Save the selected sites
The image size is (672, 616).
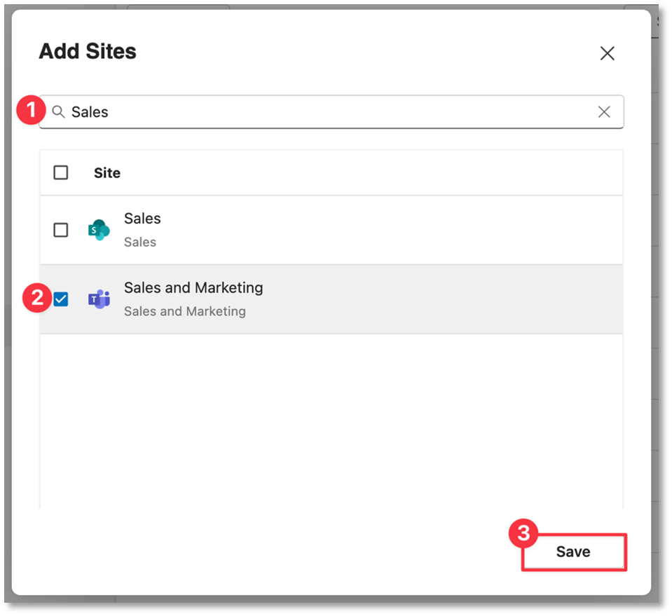(x=573, y=552)
